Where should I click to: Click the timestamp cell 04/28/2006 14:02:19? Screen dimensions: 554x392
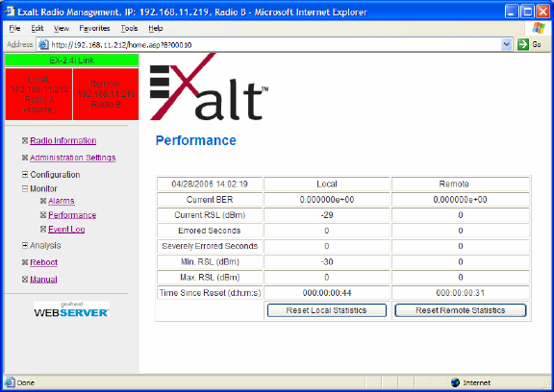[x=210, y=184]
